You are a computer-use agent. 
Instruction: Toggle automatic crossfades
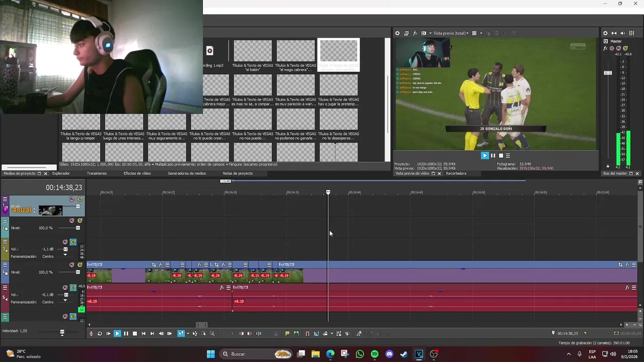point(316,333)
